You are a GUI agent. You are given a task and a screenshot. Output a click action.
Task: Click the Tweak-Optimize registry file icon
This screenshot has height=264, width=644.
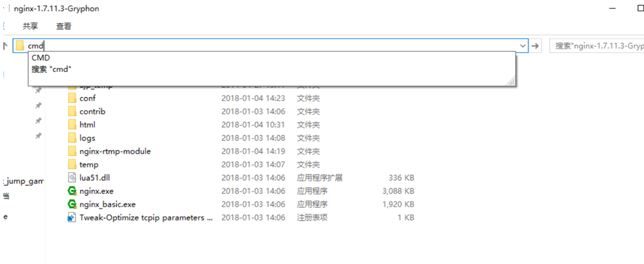pyautogui.click(x=72, y=217)
